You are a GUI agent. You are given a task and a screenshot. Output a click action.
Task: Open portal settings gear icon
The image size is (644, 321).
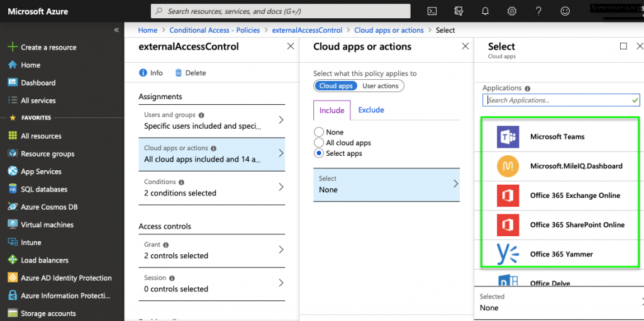pos(512,11)
